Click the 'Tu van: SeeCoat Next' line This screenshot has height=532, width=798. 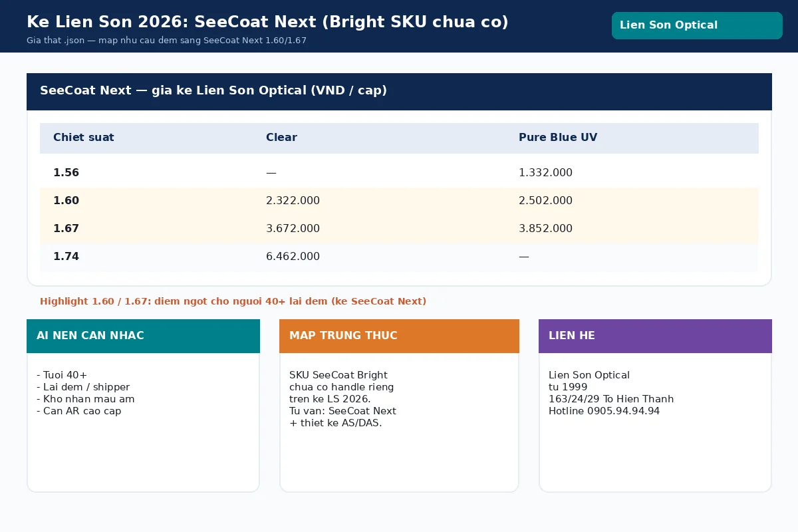tap(342, 411)
